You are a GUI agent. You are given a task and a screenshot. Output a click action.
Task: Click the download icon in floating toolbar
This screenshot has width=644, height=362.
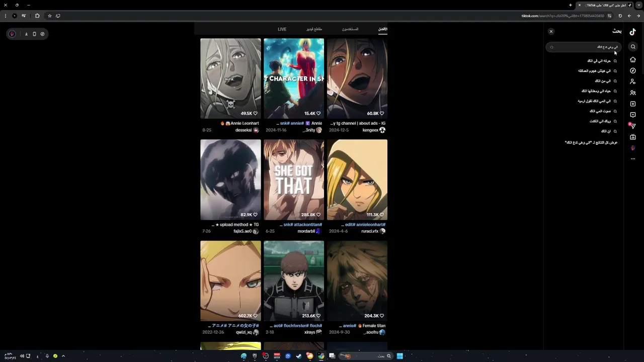click(26, 34)
